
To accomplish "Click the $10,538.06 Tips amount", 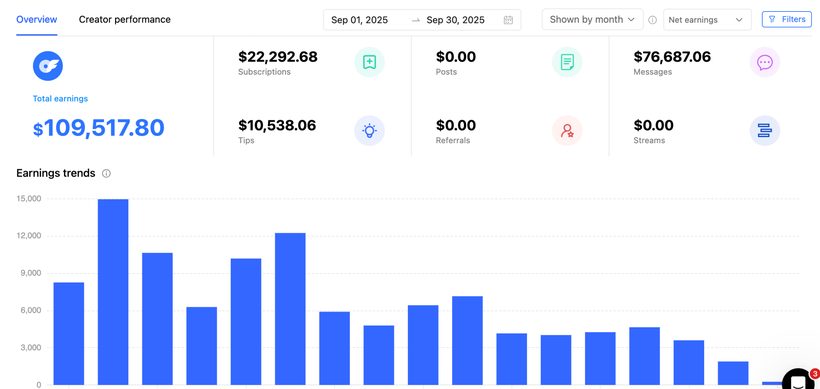I will coord(277,125).
